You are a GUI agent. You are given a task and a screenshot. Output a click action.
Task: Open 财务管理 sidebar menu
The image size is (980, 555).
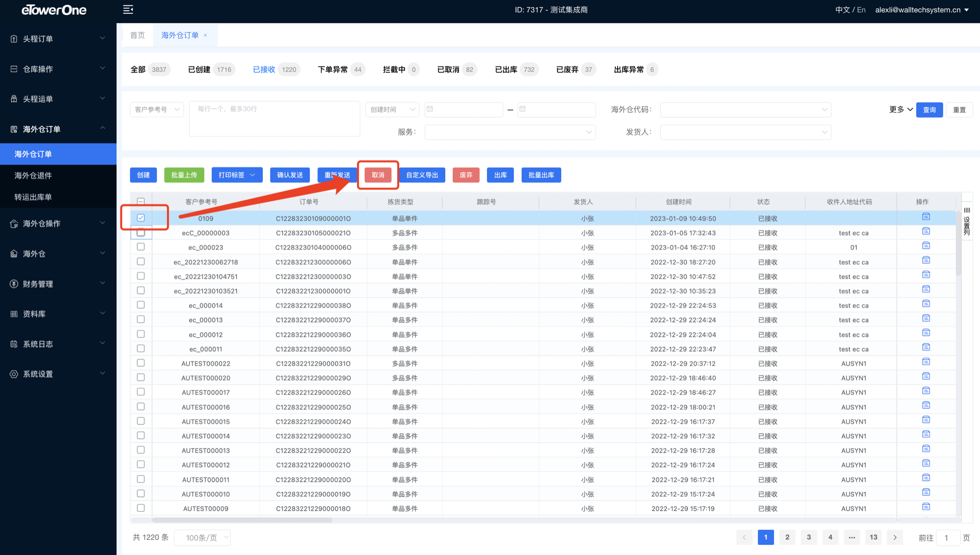(58, 284)
